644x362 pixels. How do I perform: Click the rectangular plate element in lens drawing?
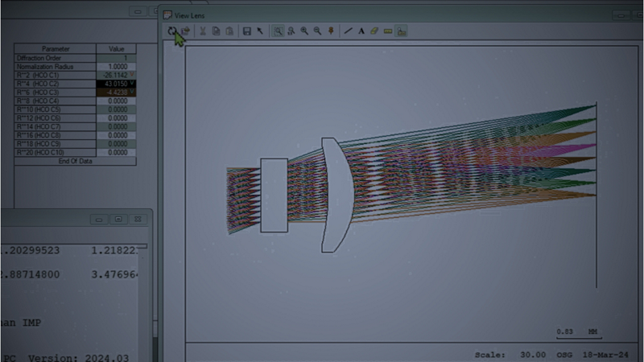(274, 195)
